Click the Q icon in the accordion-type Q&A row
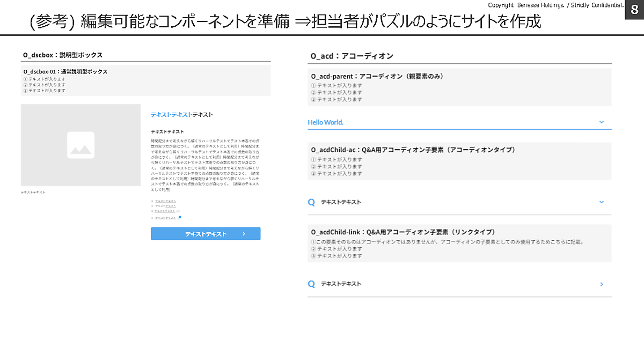 (311, 202)
